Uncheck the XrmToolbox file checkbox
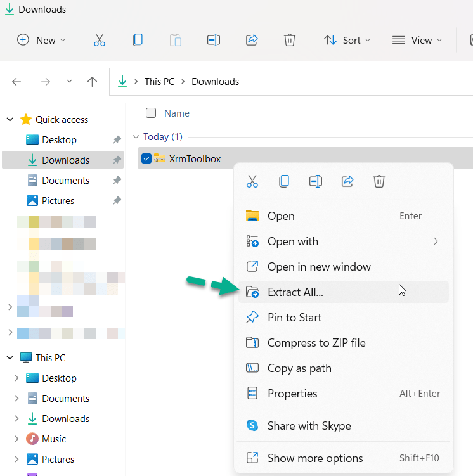This screenshot has height=476, width=473. pos(146,158)
